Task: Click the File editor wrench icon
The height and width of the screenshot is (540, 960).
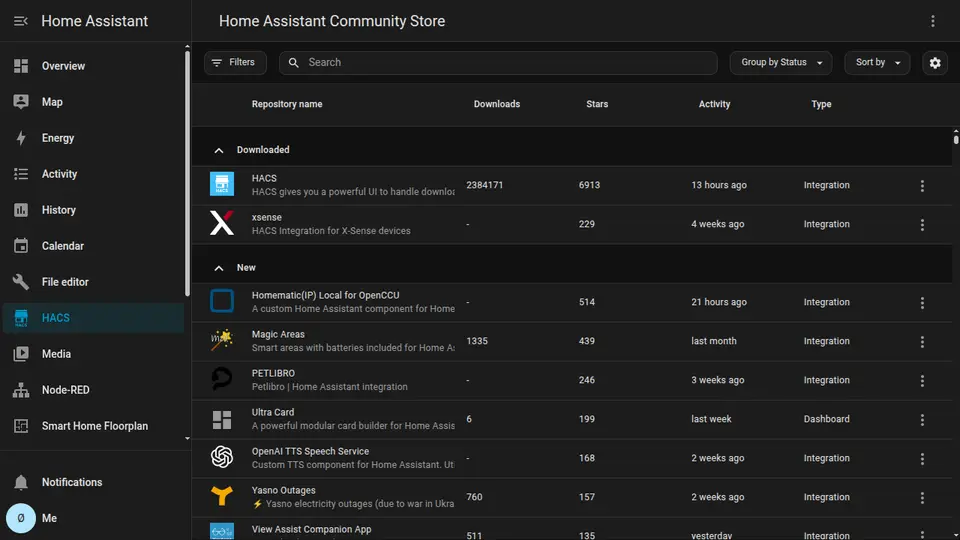Action: 21,282
